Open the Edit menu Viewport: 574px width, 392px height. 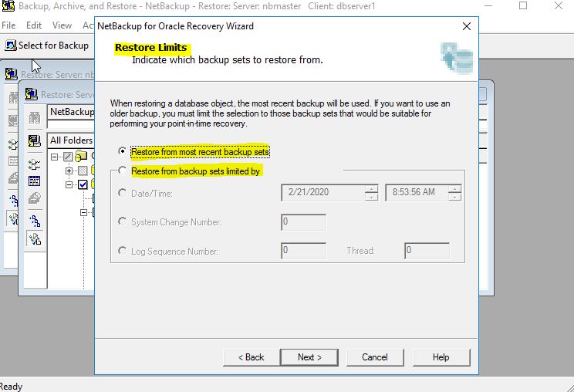[x=34, y=25]
